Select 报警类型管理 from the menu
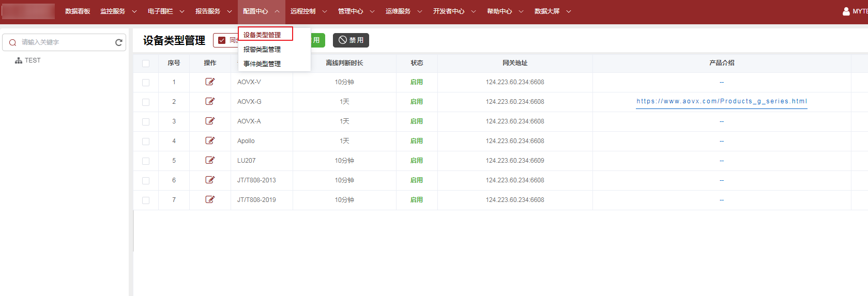Image resolution: width=868 pixels, height=296 pixels. coord(262,50)
